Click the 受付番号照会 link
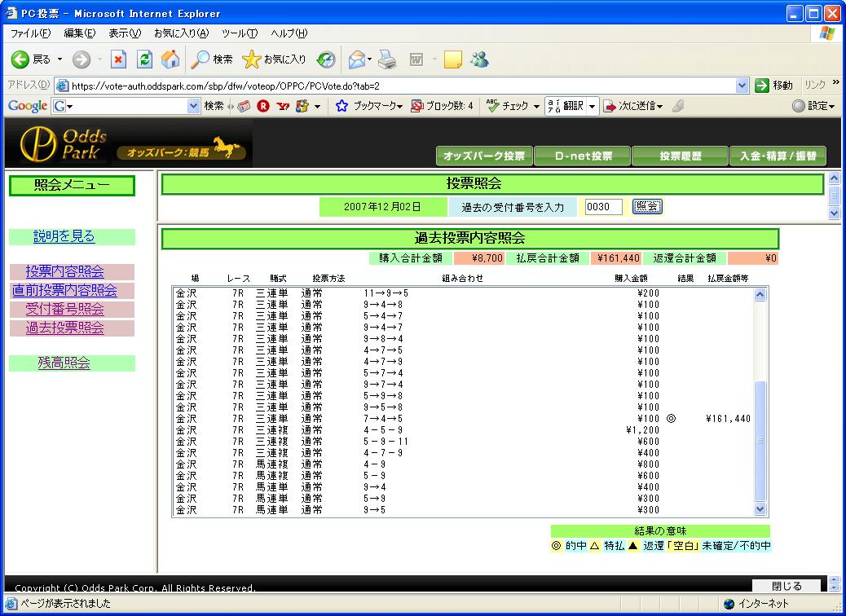 [64, 309]
